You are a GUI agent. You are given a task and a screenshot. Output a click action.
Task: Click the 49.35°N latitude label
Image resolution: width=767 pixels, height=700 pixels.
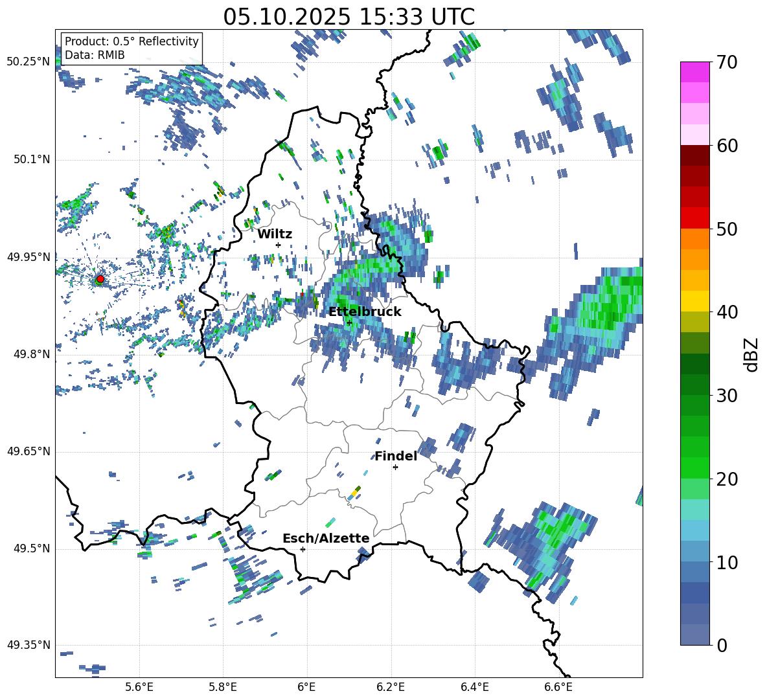tap(29, 645)
